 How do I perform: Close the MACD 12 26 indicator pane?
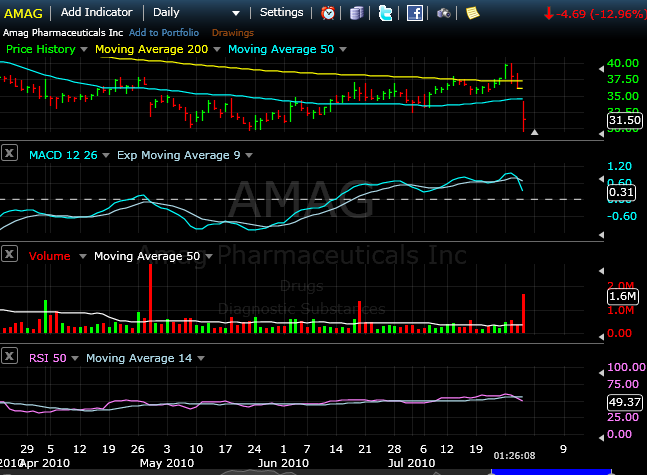10,154
